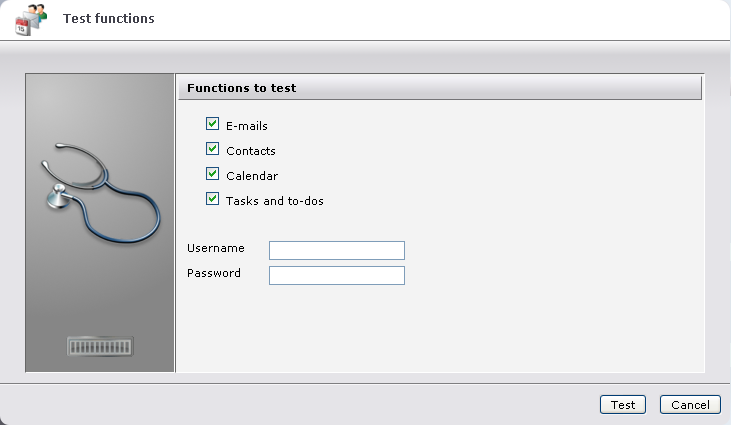
Task: Click the Username label
Action: (216, 248)
